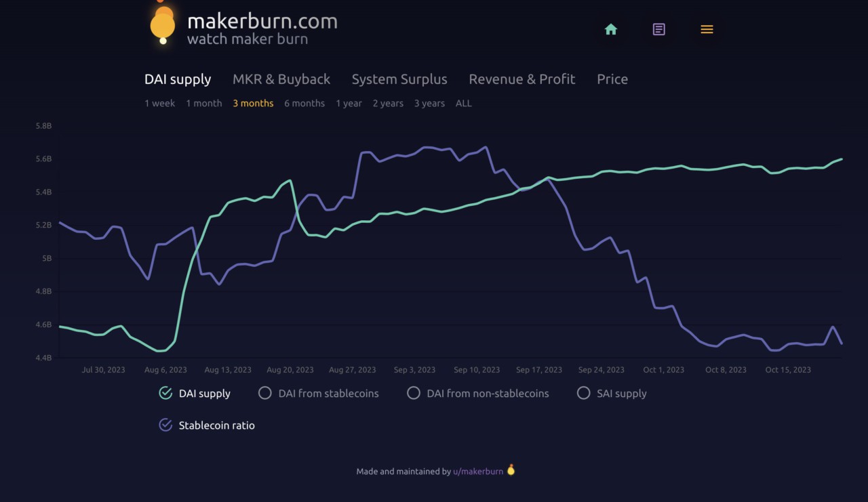The image size is (868, 502).
Task: Open the u/makerburn footer link
Action: coord(477,471)
